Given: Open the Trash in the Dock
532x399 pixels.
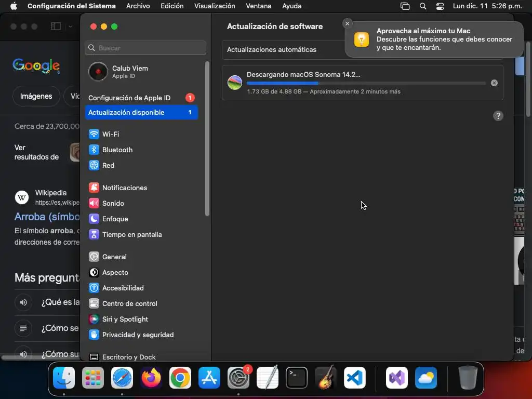Looking at the screenshot, I should coord(468,378).
